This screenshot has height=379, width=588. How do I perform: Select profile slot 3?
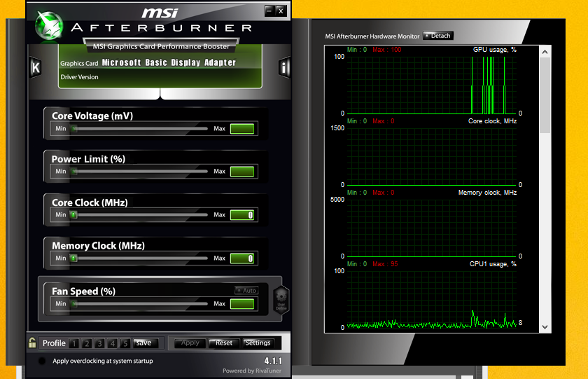click(x=99, y=343)
